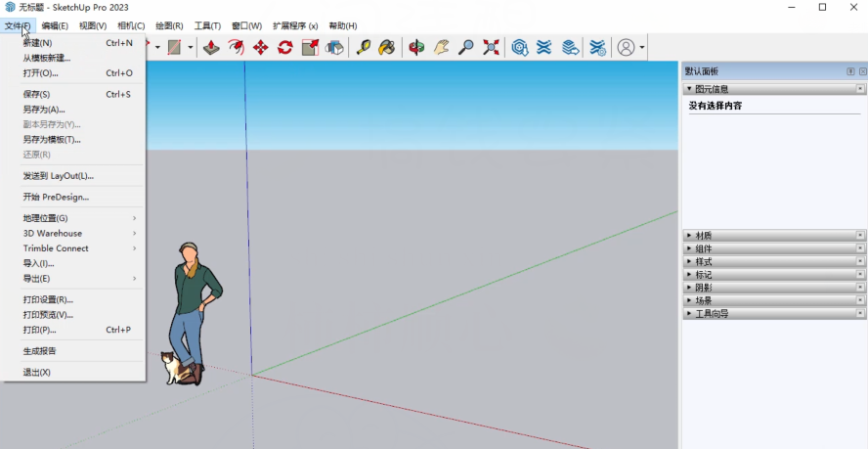
Task: Click the Send to LayOut toolbar icon
Action: (570, 47)
